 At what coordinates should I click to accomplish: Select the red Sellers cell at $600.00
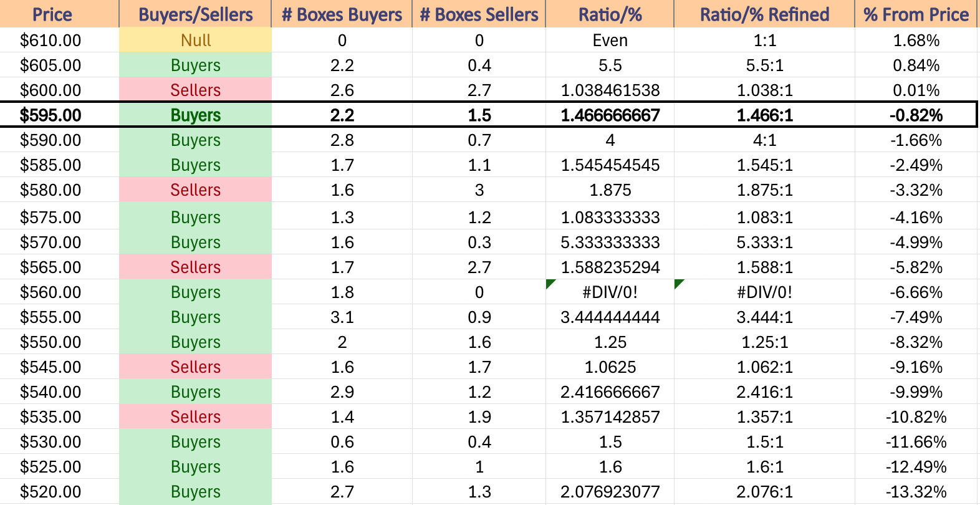pos(195,90)
